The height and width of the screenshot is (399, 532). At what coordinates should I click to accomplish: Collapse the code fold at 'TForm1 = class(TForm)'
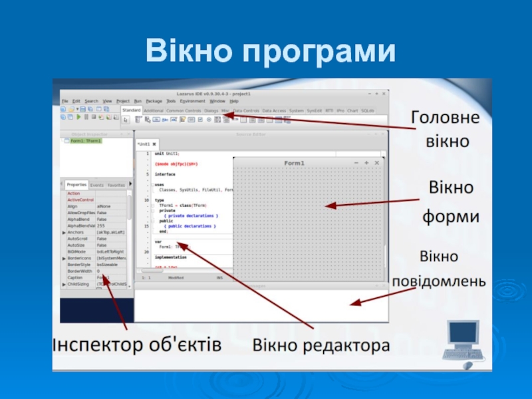(153, 205)
